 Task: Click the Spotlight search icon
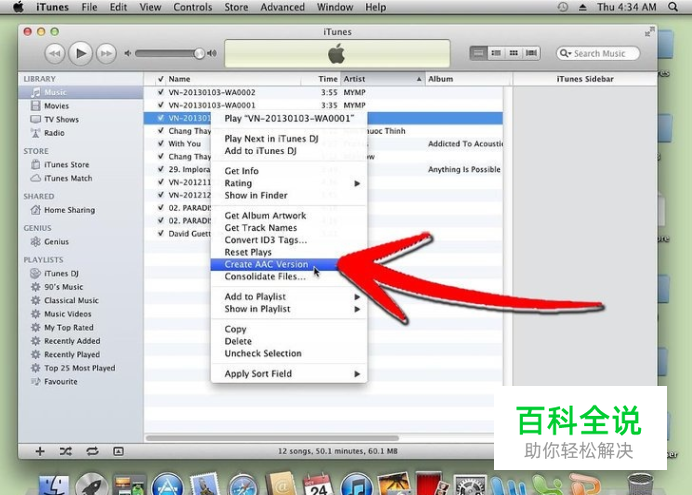coord(673,7)
